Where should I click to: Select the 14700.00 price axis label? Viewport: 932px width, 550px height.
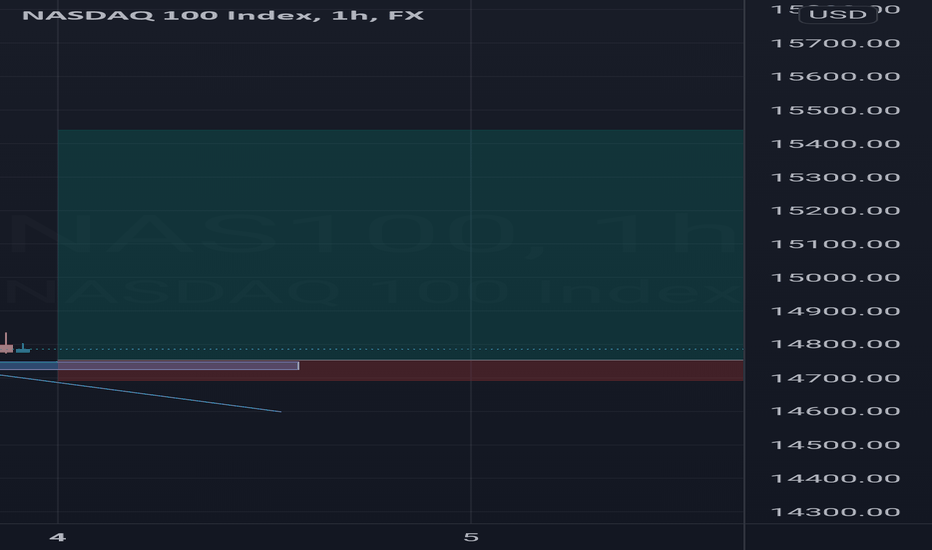pos(835,378)
